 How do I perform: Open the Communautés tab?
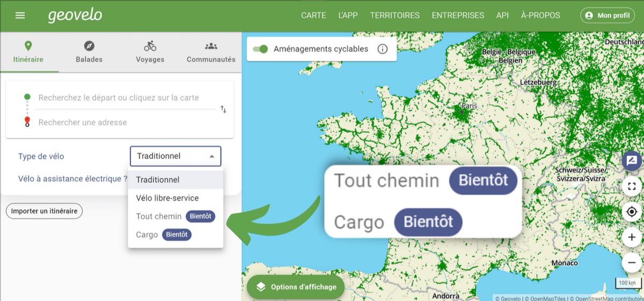point(211,52)
